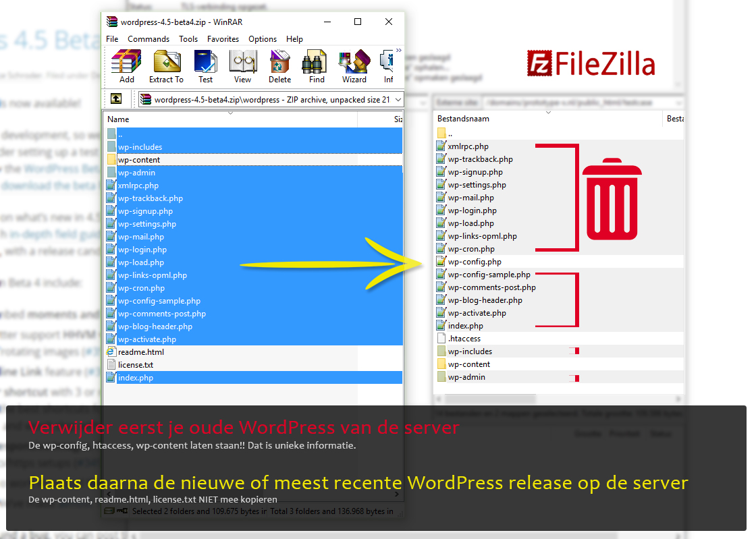
Task: Click the Wizard toolbar icon
Action: click(x=354, y=67)
